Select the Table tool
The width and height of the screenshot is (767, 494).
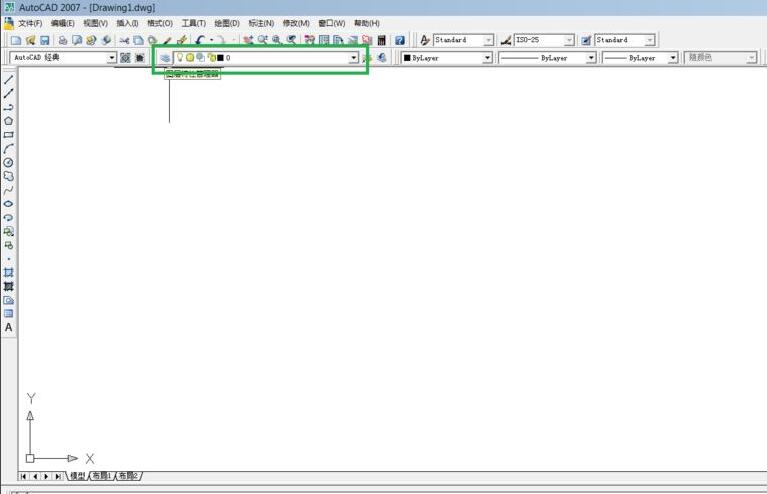pyautogui.click(x=8, y=314)
